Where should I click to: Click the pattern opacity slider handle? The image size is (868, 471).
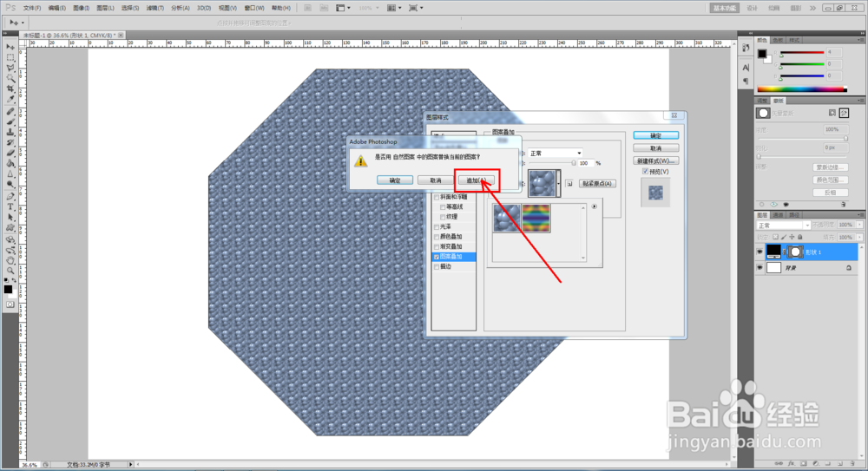point(574,163)
